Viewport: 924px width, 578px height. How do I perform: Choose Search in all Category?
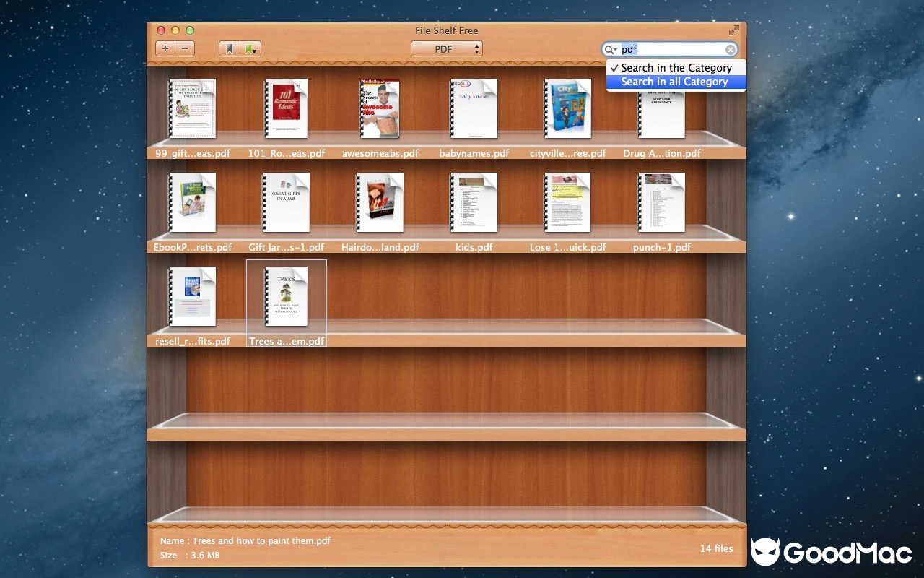pyautogui.click(x=676, y=82)
